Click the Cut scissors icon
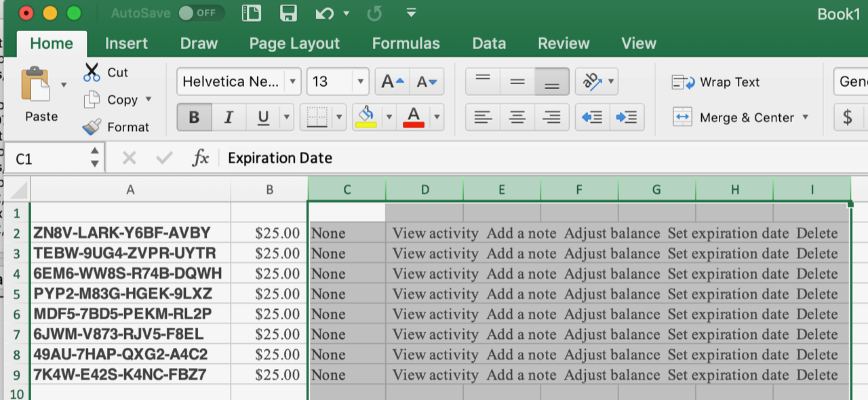Viewport: 868px width, 400px height. click(92, 73)
